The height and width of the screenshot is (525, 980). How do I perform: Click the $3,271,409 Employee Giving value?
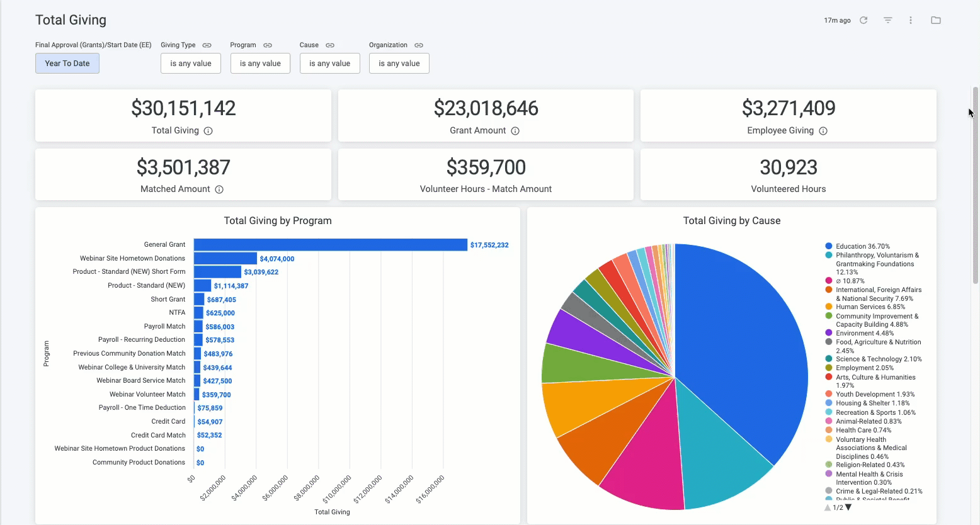pyautogui.click(x=789, y=108)
